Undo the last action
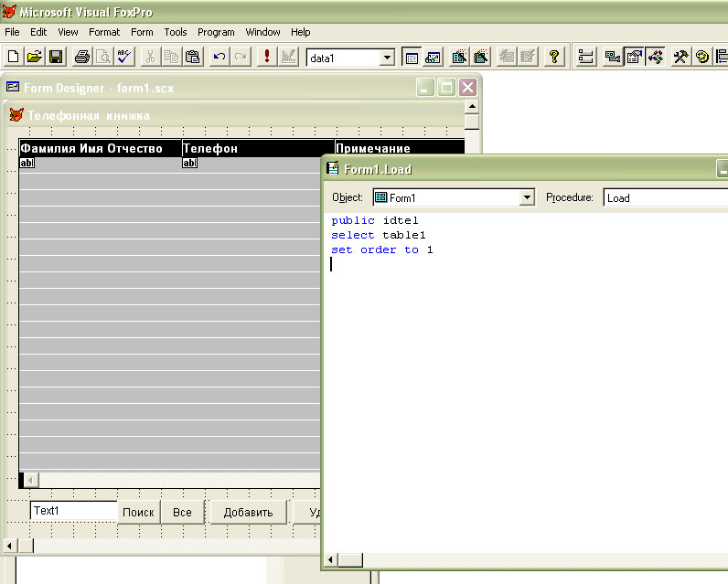 click(219, 58)
